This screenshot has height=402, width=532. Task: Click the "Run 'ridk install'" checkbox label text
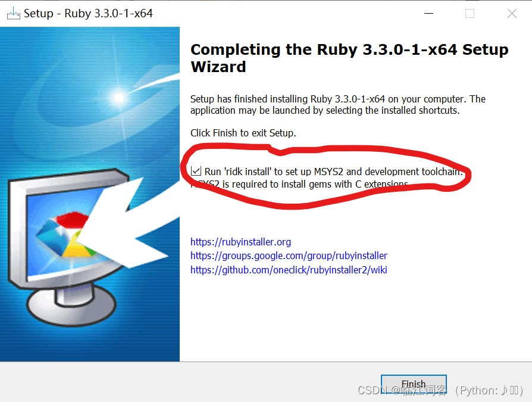pos(333,172)
